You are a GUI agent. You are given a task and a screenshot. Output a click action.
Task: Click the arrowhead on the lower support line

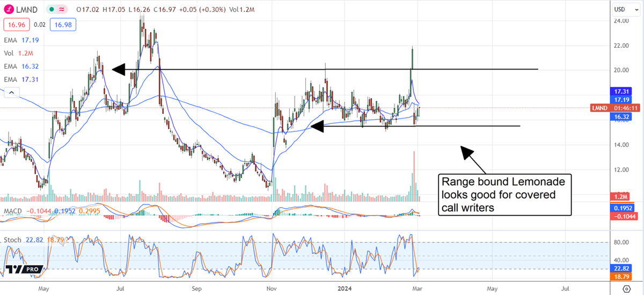click(x=318, y=127)
